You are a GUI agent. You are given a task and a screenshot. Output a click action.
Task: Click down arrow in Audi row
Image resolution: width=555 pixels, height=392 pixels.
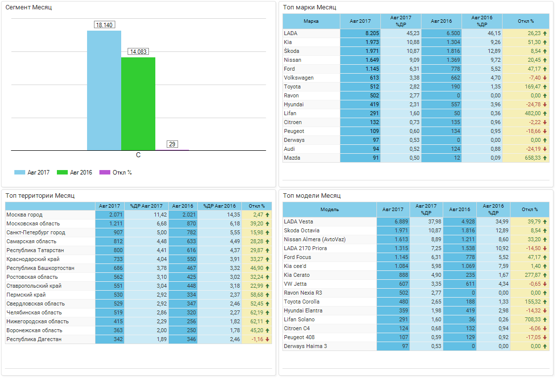(545, 149)
